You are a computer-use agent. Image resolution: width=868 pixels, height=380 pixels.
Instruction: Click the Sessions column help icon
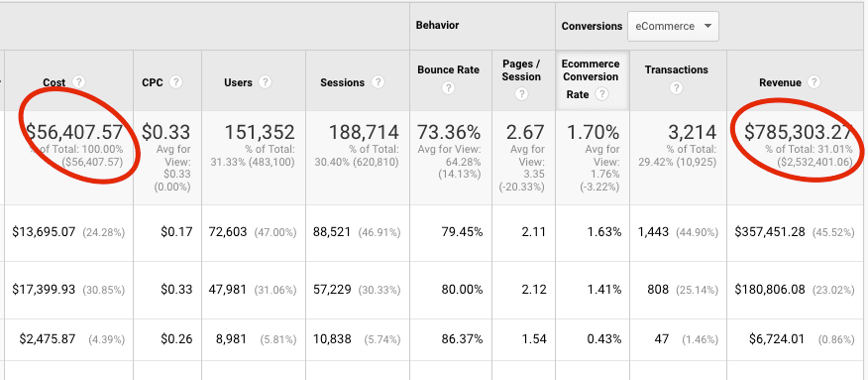pos(378,82)
